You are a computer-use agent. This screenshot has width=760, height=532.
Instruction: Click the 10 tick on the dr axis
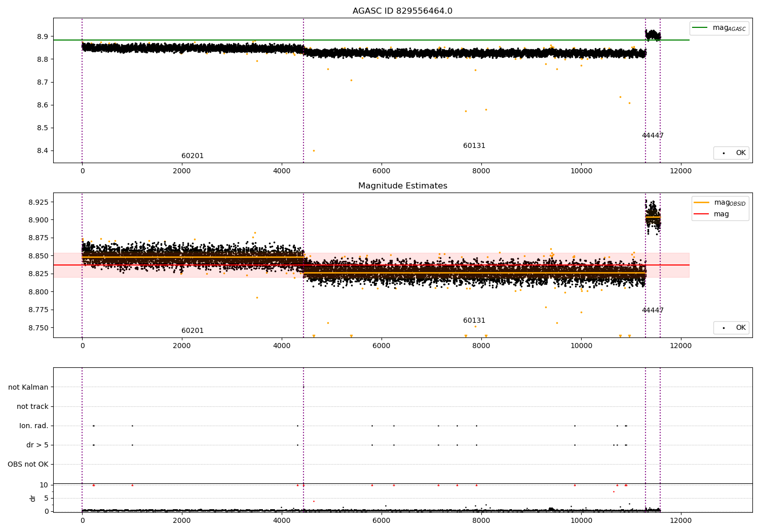coord(44,485)
